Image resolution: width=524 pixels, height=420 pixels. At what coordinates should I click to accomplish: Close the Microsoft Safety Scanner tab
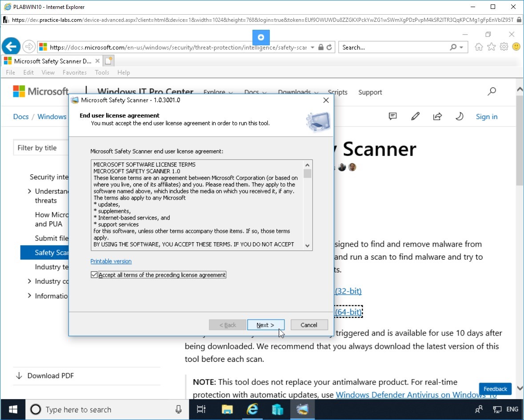click(x=97, y=61)
